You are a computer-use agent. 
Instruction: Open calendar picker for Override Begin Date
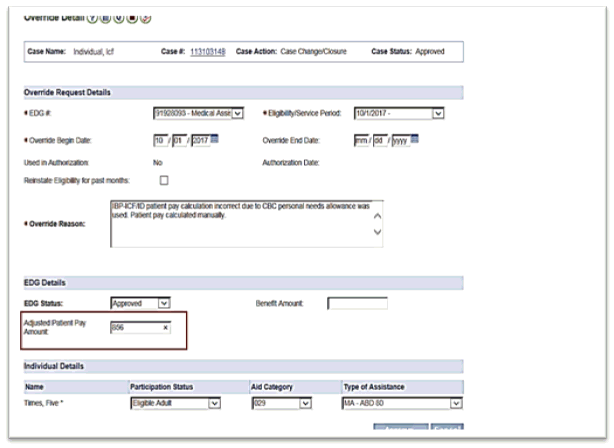(x=216, y=138)
